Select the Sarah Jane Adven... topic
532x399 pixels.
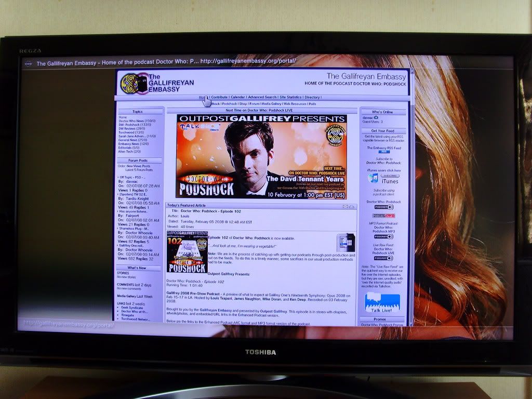[137, 137]
